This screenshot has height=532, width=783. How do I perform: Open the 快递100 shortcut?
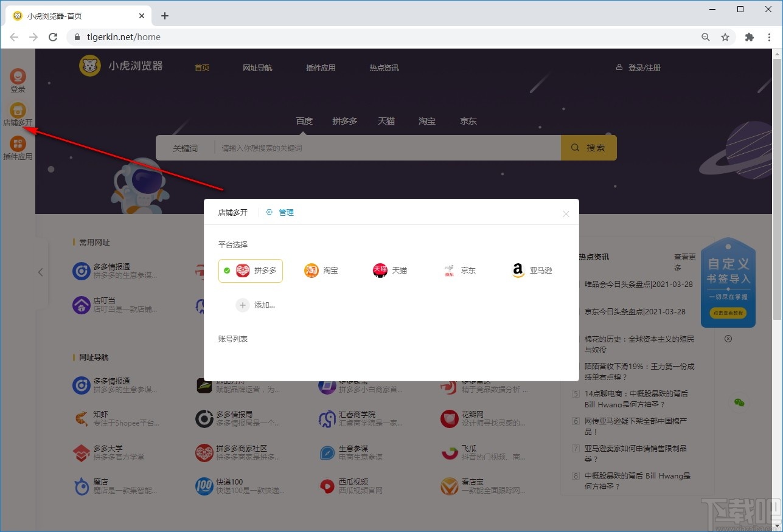tap(204, 485)
